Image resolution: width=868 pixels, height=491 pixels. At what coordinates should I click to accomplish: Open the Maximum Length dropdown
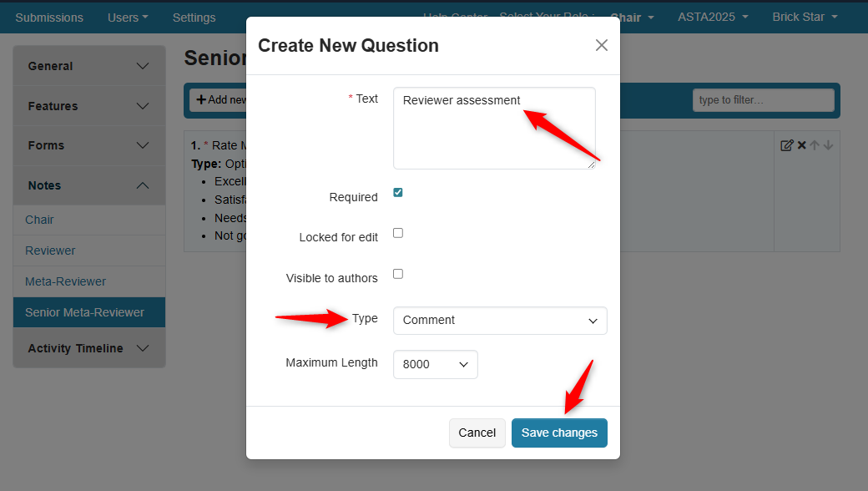435,364
